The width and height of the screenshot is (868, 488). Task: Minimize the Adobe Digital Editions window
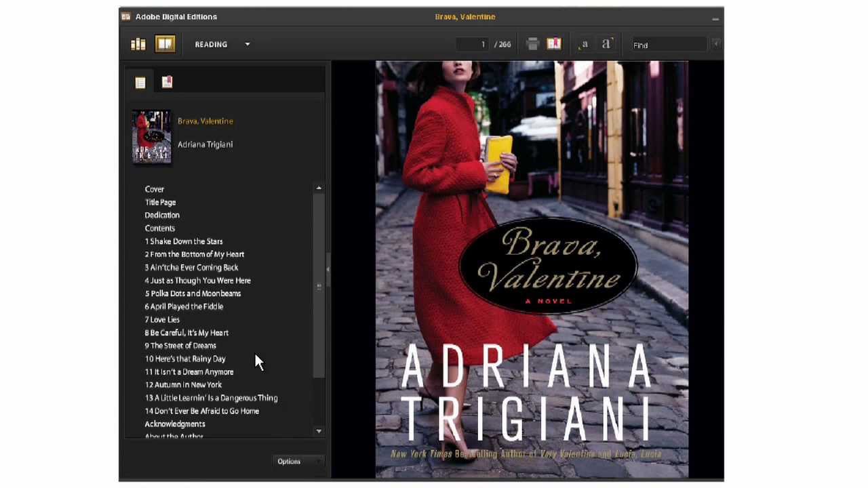[715, 18]
